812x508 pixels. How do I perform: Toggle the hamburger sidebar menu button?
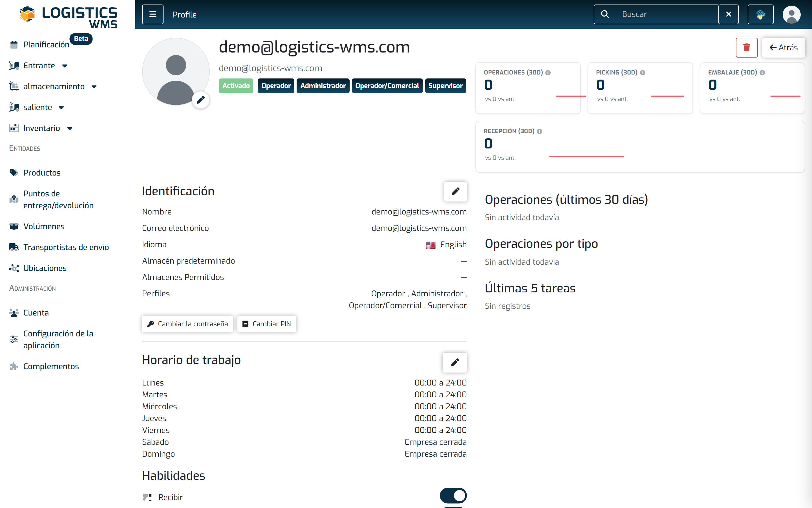pos(153,14)
